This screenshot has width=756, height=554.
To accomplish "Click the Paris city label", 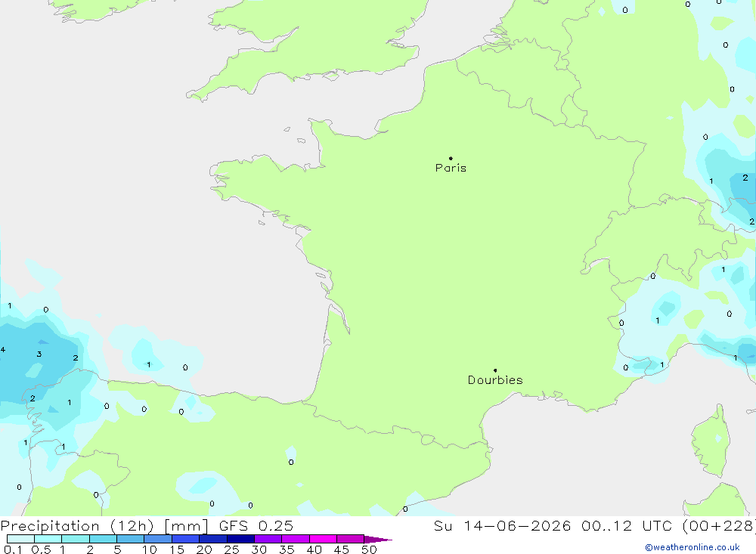I will (451, 168).
